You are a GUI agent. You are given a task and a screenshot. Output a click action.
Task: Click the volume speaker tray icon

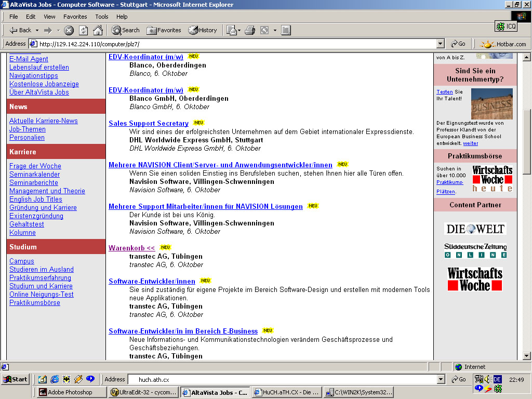coord(488,379)
